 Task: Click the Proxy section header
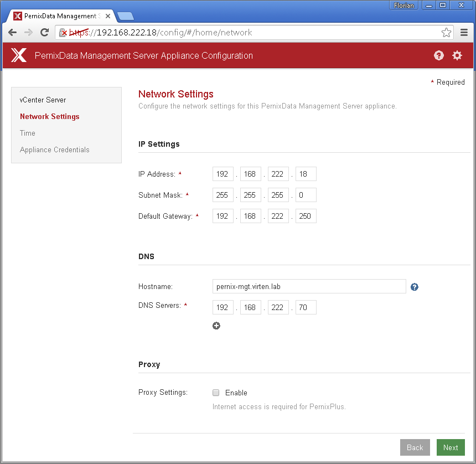coord(149,365)
